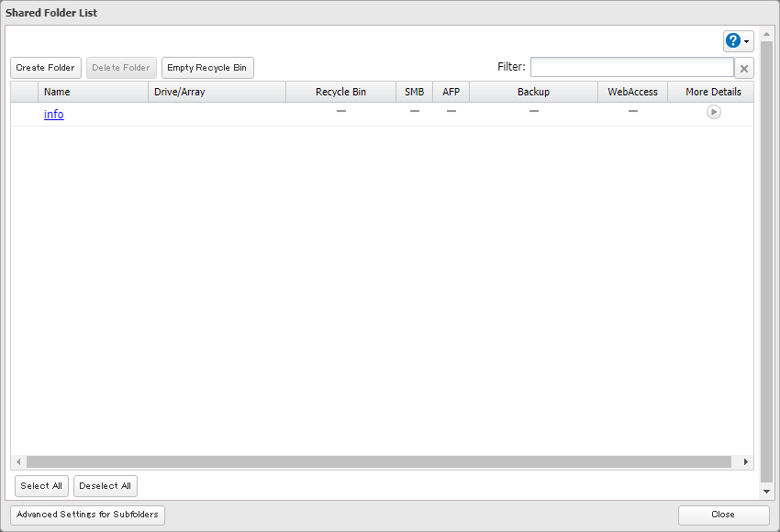This screenshot has height=532, width=780.
Task: Click the Create Folder button
Action: 46,68
